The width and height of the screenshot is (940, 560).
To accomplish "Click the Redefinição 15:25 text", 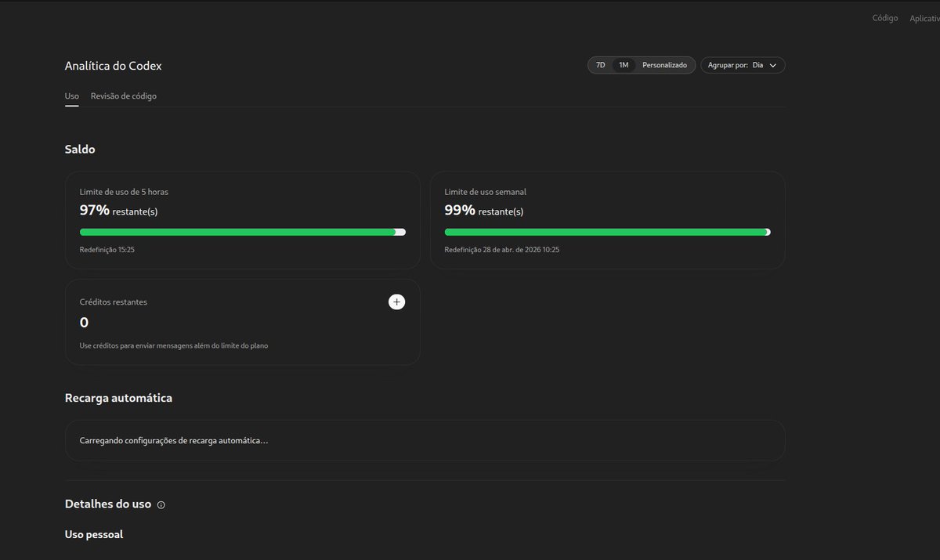I will tap(107, 250).
